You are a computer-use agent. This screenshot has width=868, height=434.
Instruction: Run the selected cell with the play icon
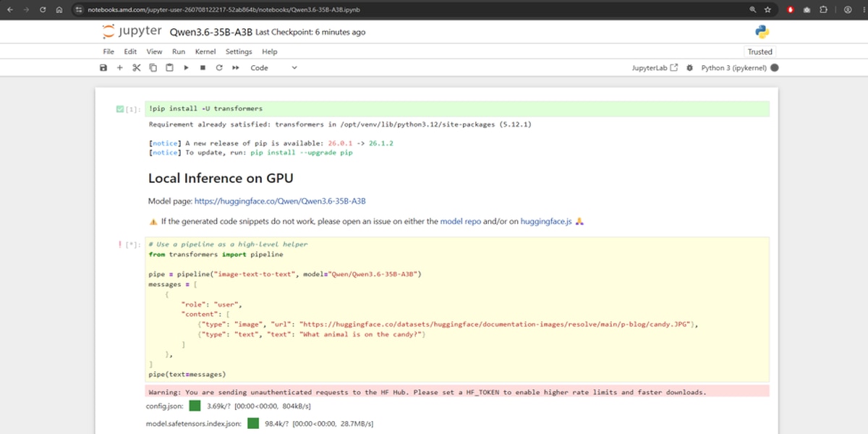click(186, 68)
